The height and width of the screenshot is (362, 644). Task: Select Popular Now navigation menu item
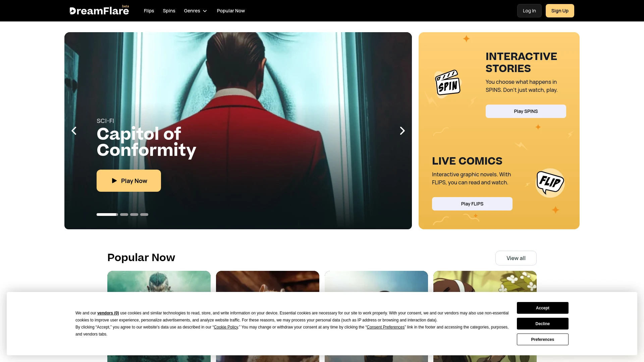pyautogui.click(x=231, y=11)
